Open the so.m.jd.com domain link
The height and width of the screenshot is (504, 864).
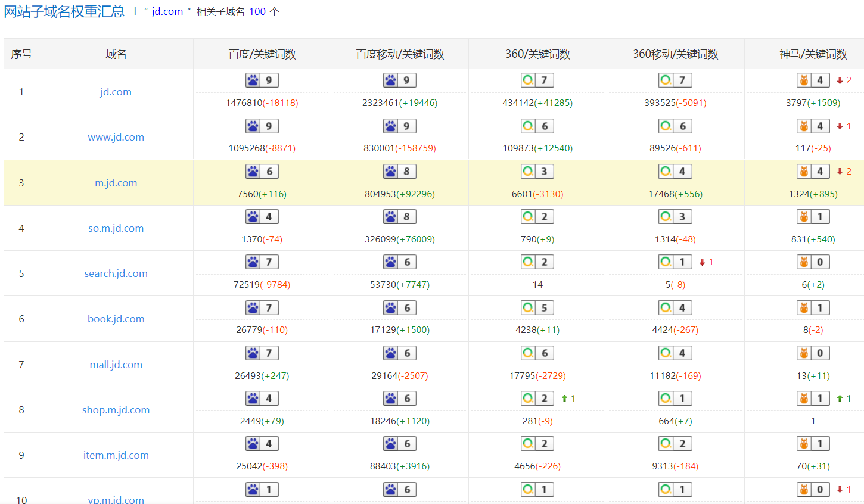pyautogui.click(x=116, y=228)
